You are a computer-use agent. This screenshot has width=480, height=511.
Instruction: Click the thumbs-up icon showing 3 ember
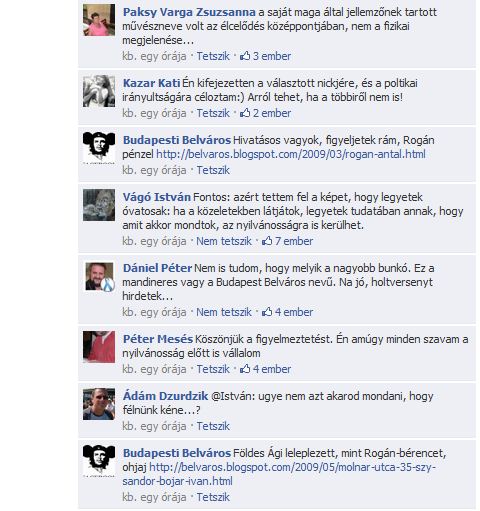point(245,56)
